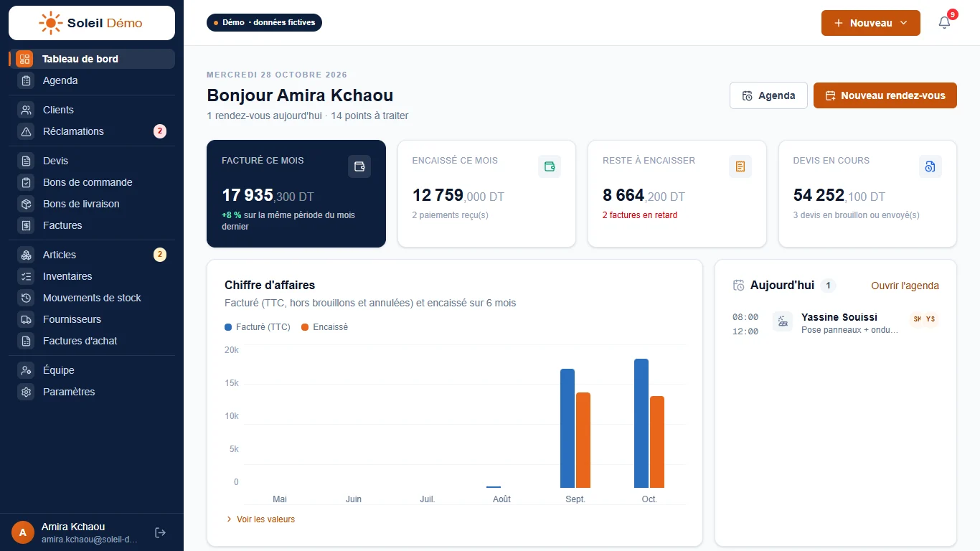Toggle the Facturé (TTC) legend item

258,327
